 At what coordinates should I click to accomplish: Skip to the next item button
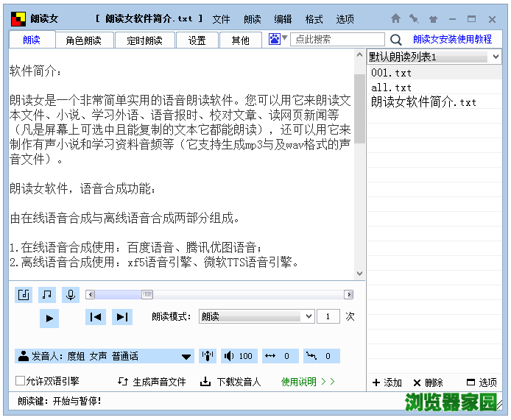[x=122, y=317]
